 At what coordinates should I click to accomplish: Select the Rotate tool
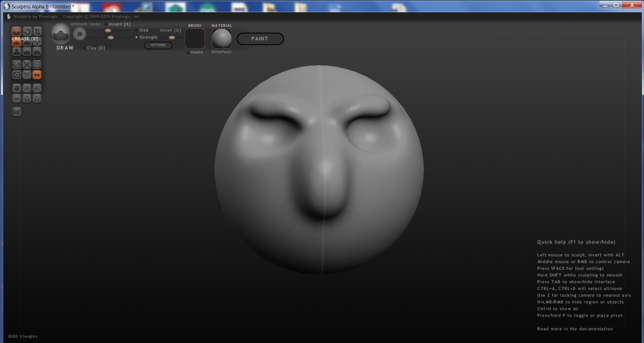tap(27, 32)
